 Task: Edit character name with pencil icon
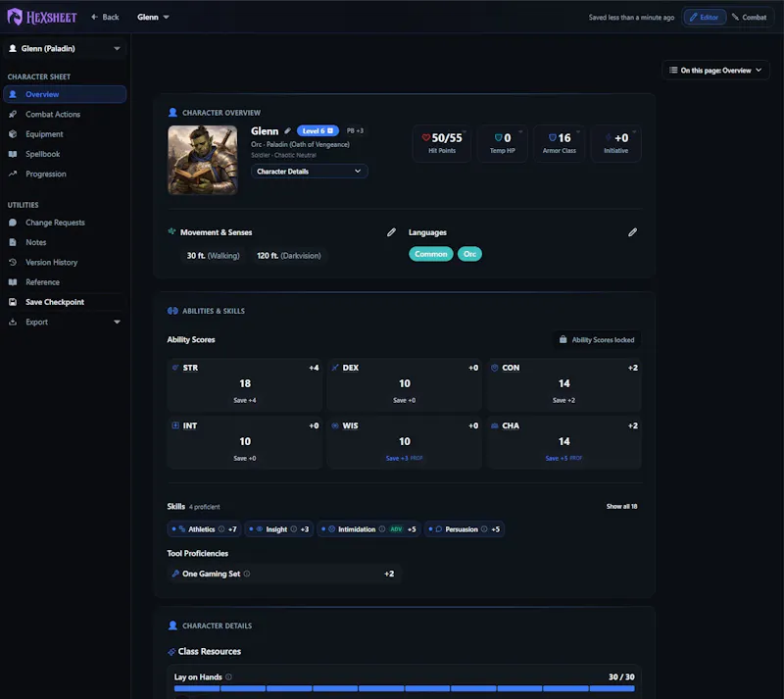click(x=287, y=131)
